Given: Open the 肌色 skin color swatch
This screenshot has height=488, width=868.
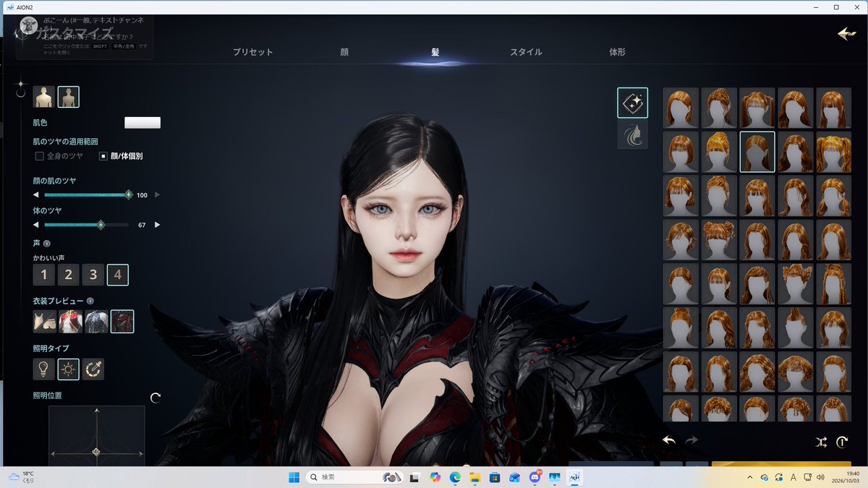Looking at the screenshot, I should click(x=142, y=123).
